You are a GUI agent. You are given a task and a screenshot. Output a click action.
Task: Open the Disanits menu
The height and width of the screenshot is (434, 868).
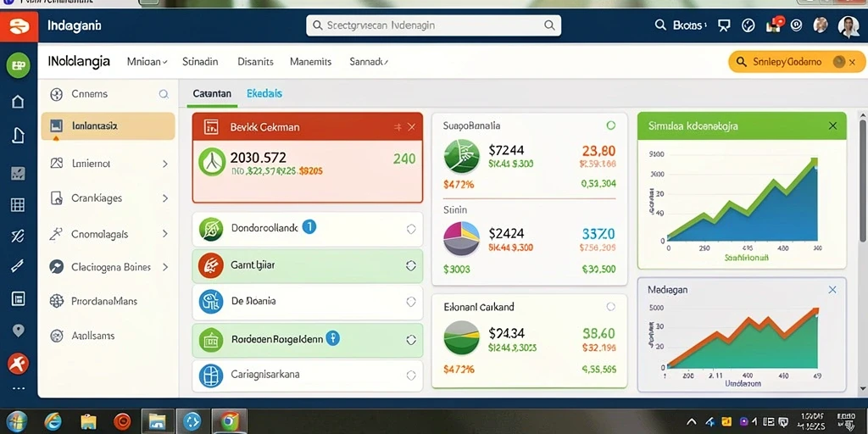click(255, 62)
